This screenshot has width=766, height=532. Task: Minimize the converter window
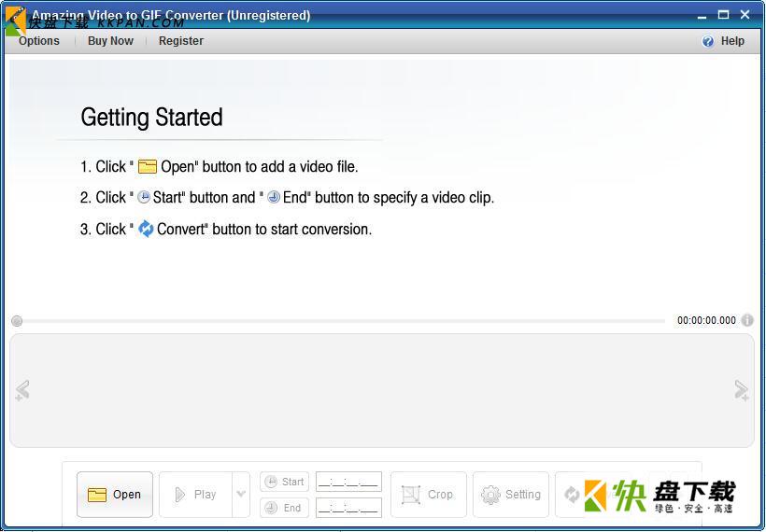(x=702, y=16)
